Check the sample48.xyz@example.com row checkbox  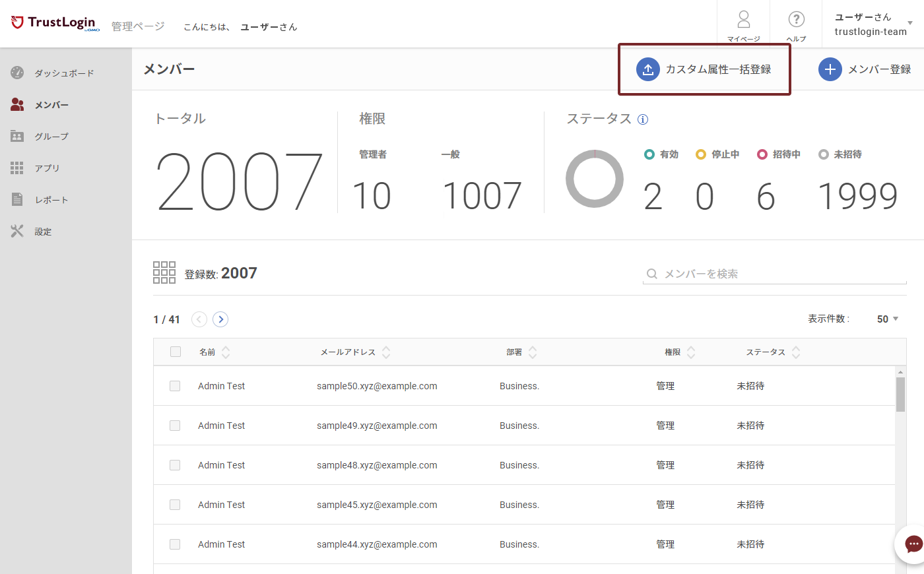pyautogui.click(x=175, y=465)
